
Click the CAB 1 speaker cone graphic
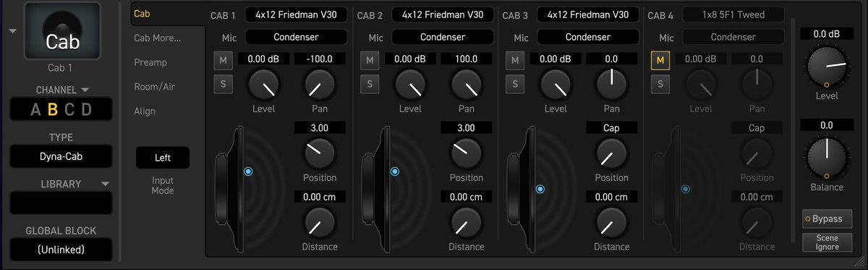229,190
